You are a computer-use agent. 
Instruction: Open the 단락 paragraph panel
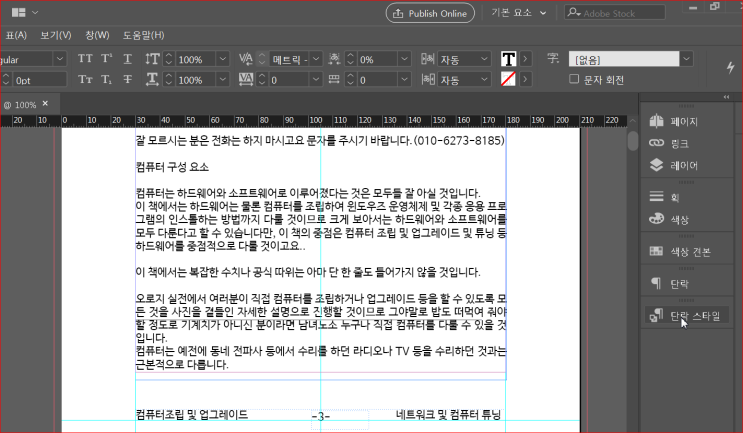(x=669, y=283)
